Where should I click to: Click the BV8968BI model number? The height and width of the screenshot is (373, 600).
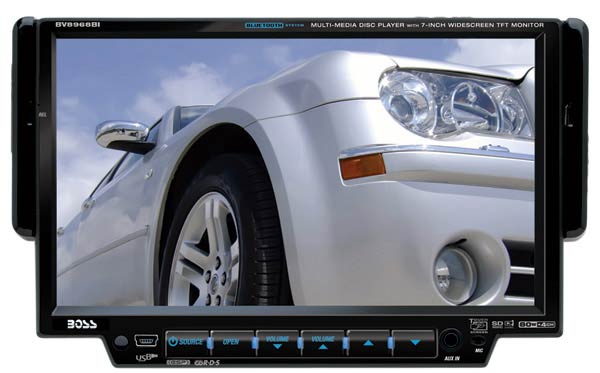click(78, 24)
